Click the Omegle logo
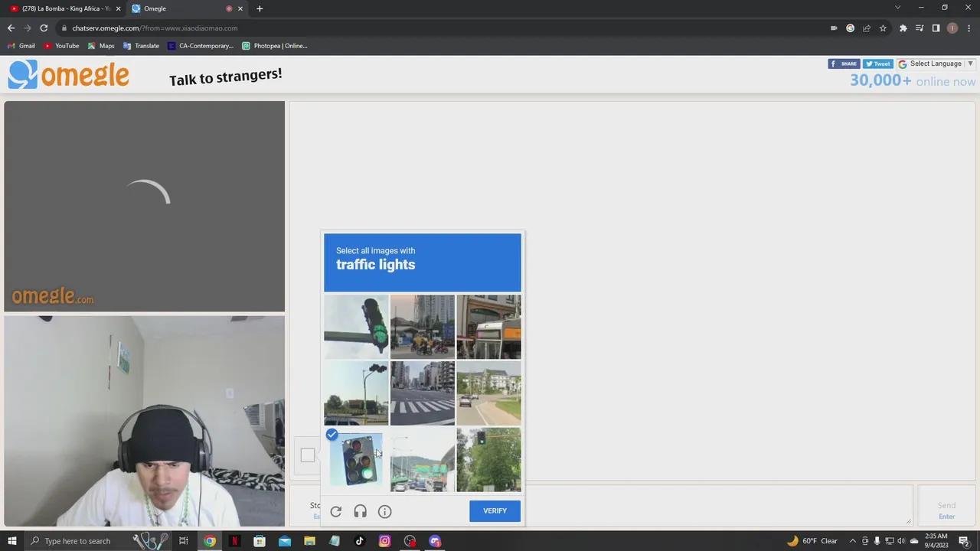This screenshot has width=980, height=551. (69, 75)
